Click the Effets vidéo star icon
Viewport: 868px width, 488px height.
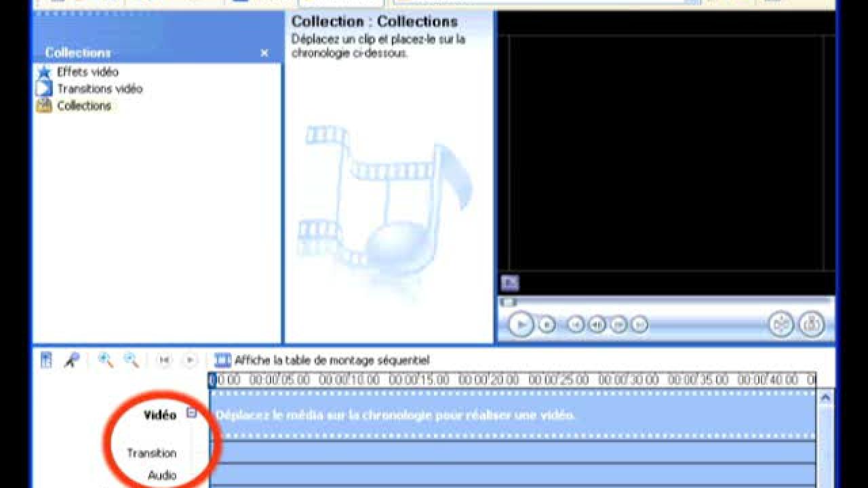(44, 72)
